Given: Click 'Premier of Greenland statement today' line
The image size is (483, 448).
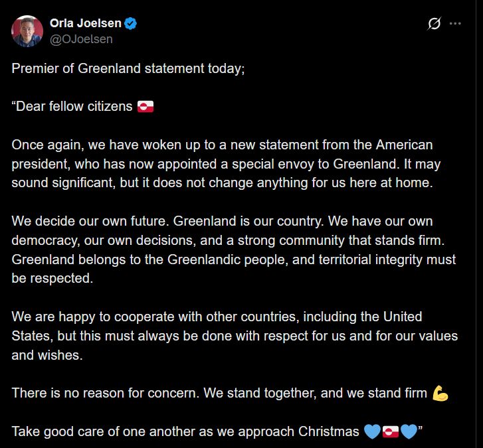Looking at the screenshot, I should (128, 69).
